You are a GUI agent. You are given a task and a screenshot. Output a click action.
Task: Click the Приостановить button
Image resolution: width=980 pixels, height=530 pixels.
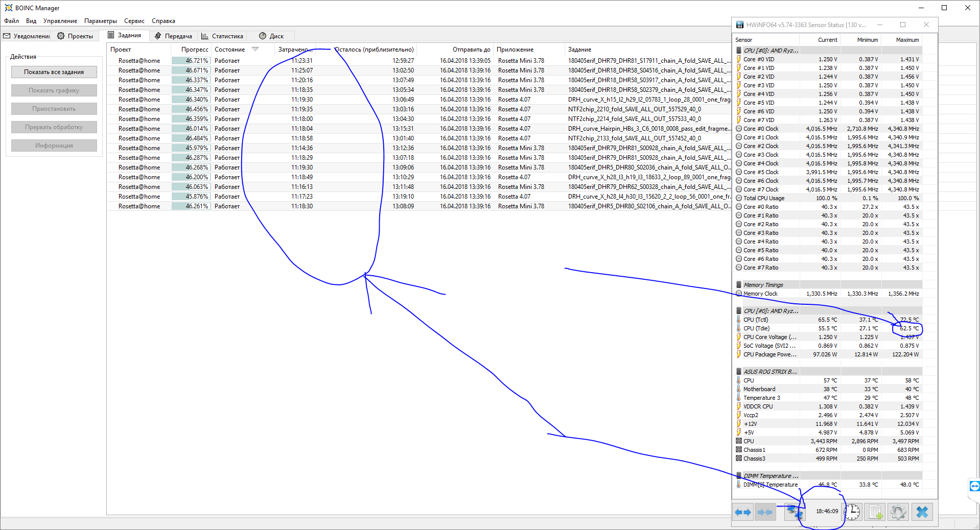(54, 109)
